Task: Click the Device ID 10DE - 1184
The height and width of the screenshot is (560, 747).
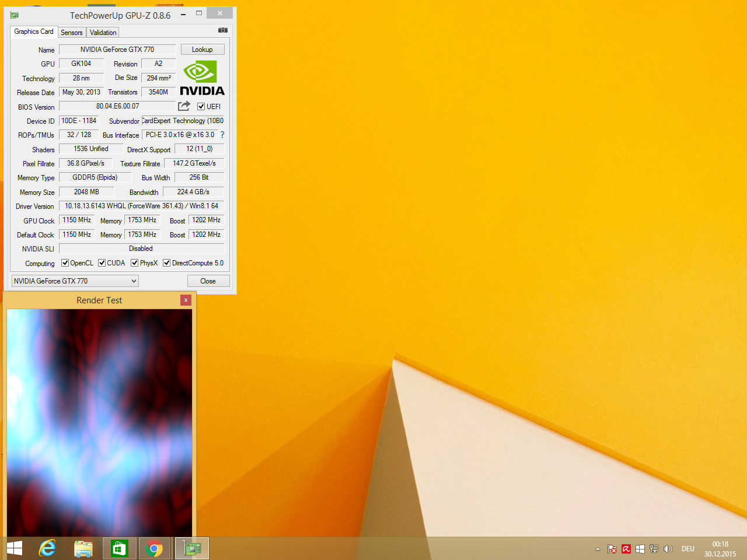Action: 79,121
